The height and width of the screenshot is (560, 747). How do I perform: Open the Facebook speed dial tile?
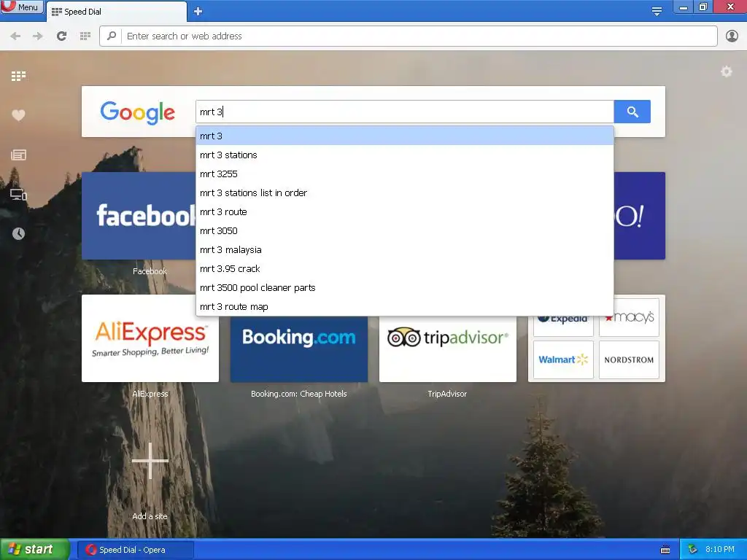point(139,216)
